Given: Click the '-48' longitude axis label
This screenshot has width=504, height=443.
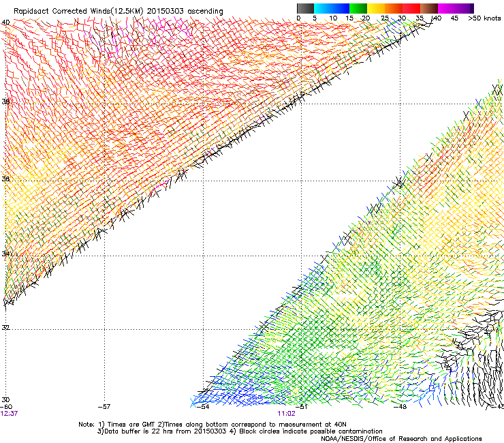Looking at the screenshot, I should tap(400, 407).
